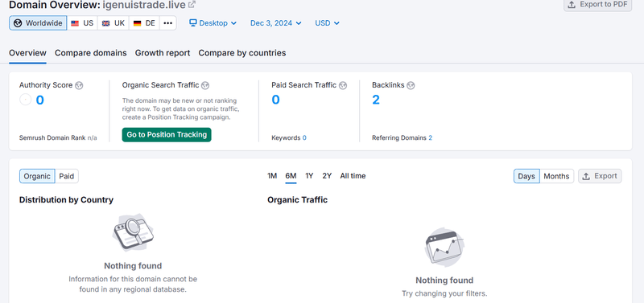Image resolution: width=644 pixels, height=303 pixels.
Task: Select the 6M time range
Action: 291,176
